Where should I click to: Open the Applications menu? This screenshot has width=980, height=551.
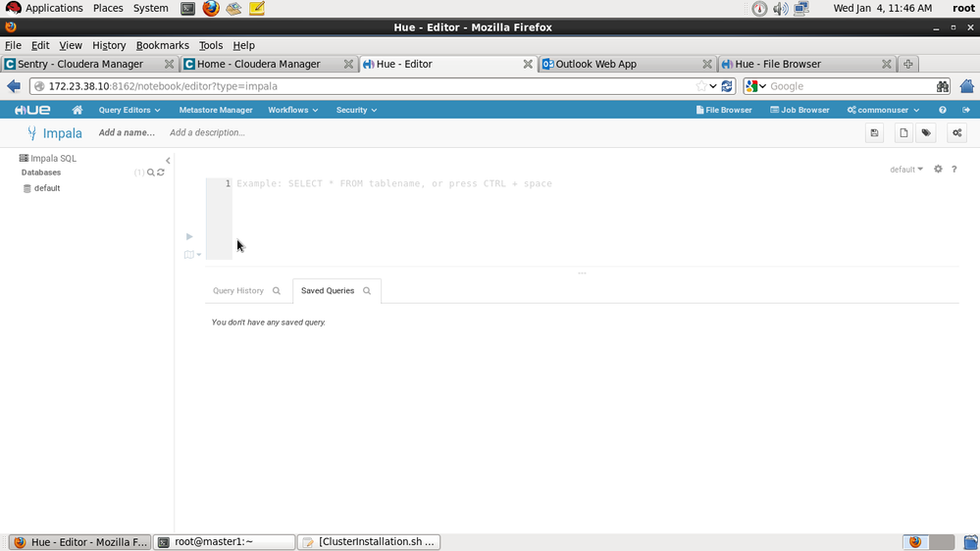click(44, 8)
